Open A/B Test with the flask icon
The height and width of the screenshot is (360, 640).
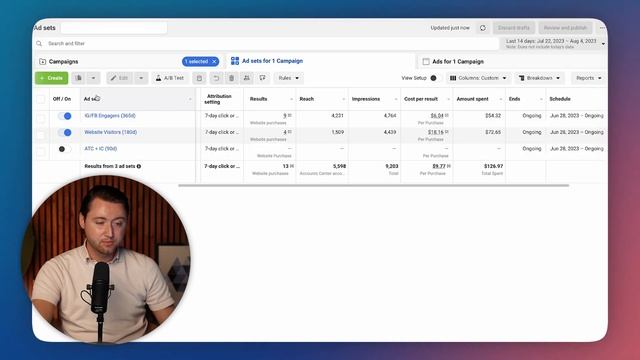[x=170, y=78]
